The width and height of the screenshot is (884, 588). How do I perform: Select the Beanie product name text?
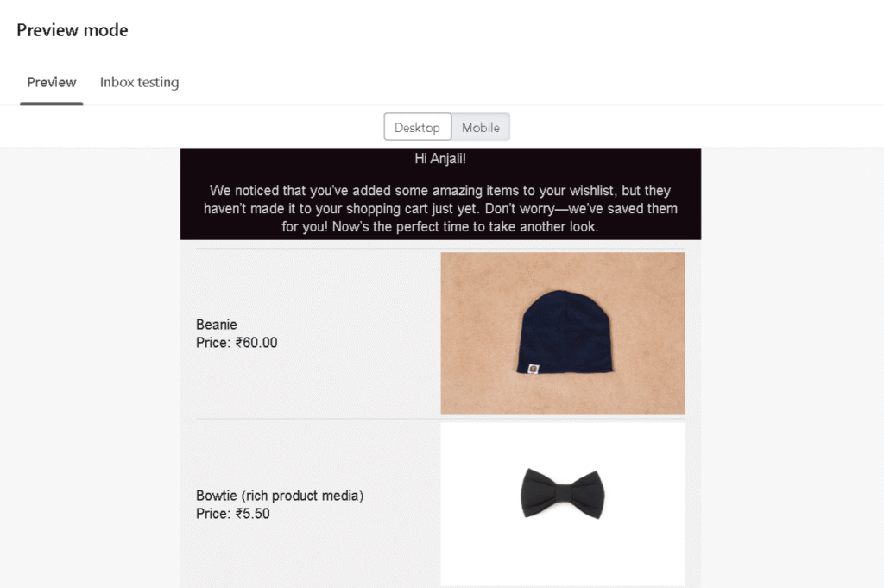coord(217,325)
